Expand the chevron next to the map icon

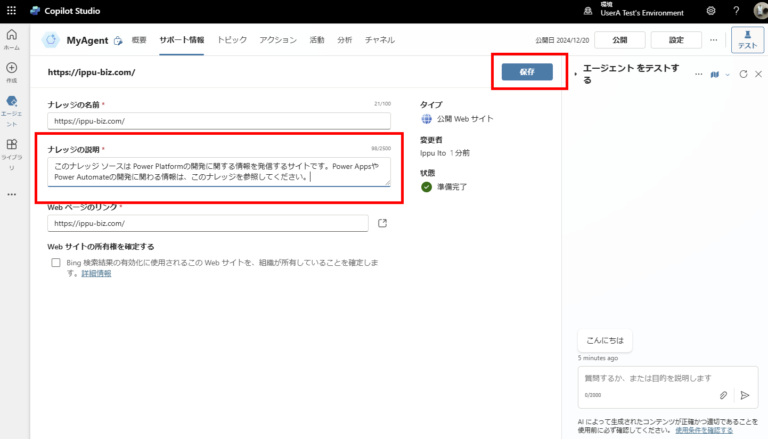click(727, 75)
